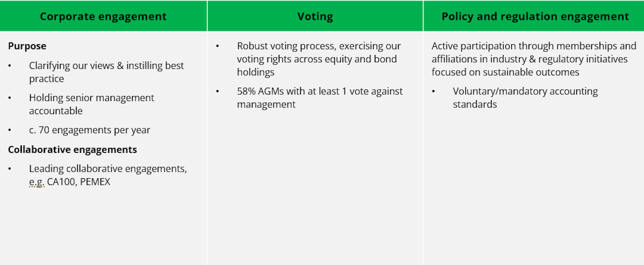
Task: Click the bold Purpose heading
Action: coord(27,46)
